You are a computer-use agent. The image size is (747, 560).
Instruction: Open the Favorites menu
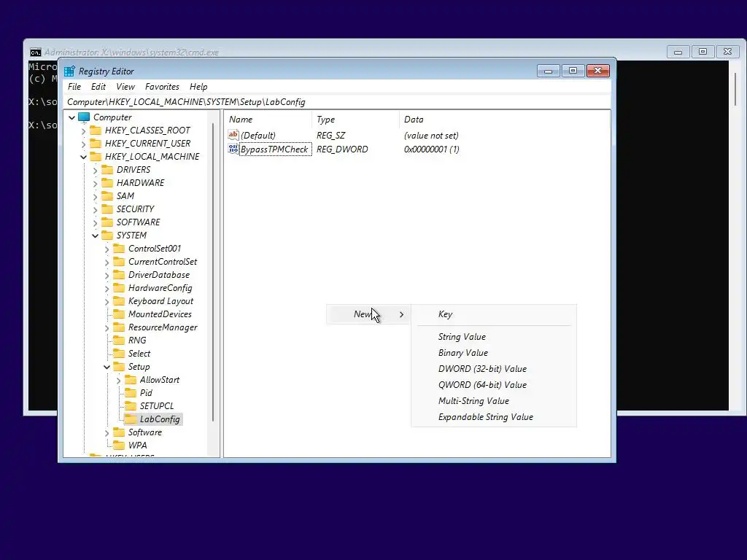(x=162, y=87)
